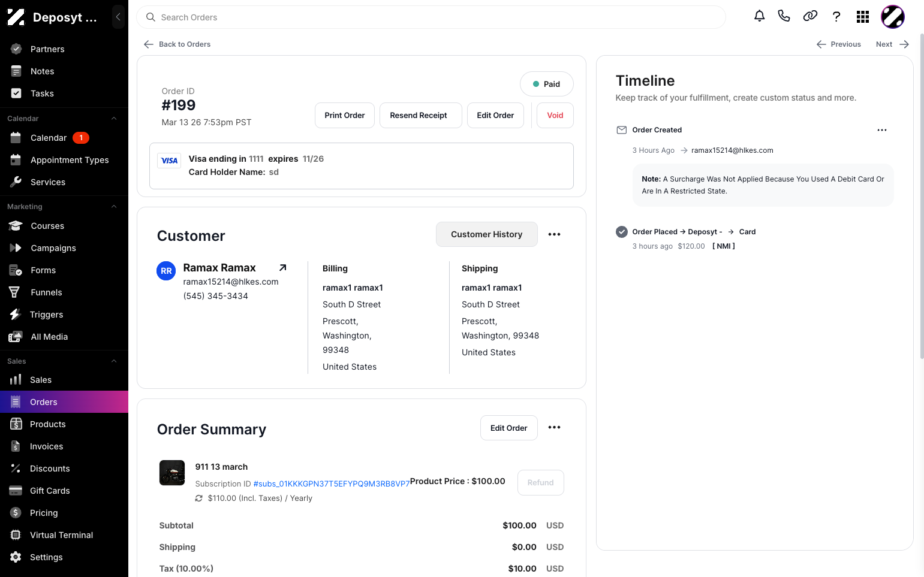The image size is (924, 577).
Task: Open customer profile arrow next to Ramax Ramax
Action: (283, 268)
